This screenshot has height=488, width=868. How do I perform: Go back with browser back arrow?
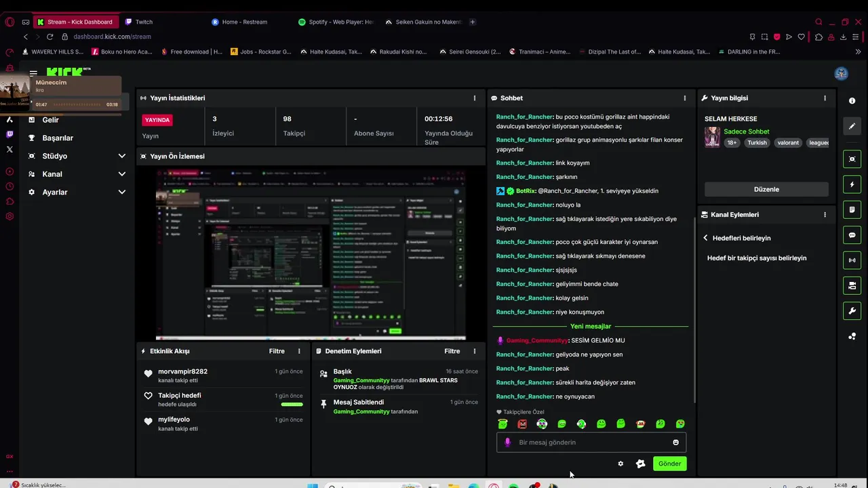coord(26,37)
